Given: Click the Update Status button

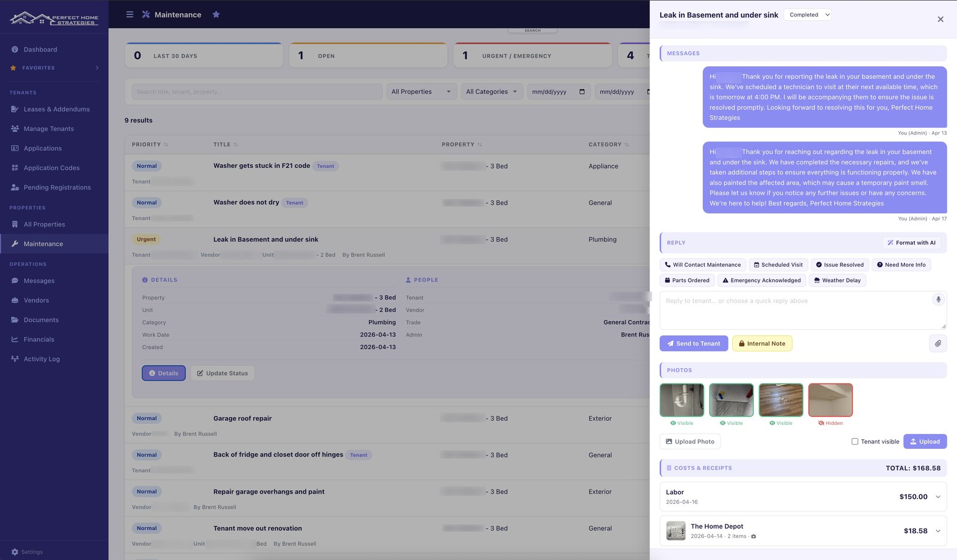Looking at the screenshot, I should click(223, 374).
